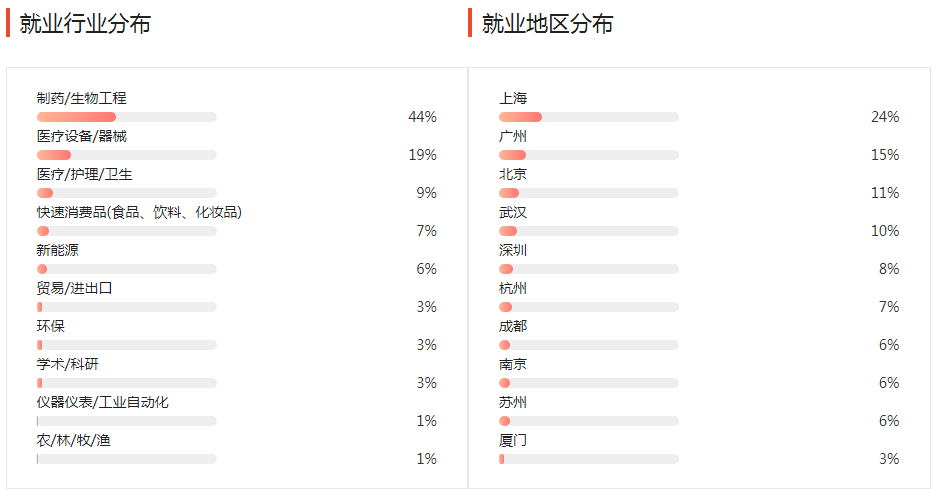
Task: Select the 贸易/进出口 label
Action: click(x=75, y=288)
